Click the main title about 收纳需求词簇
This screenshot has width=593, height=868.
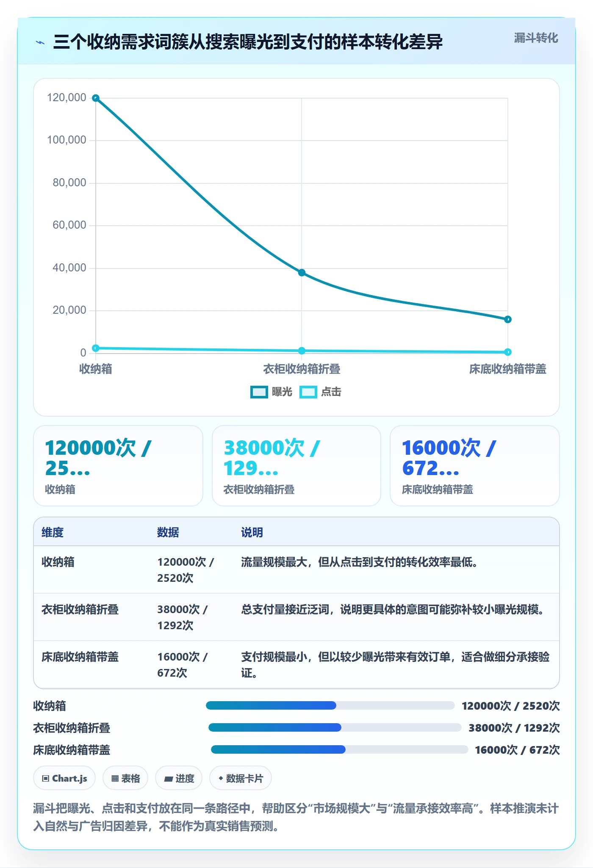click(248, 42)
